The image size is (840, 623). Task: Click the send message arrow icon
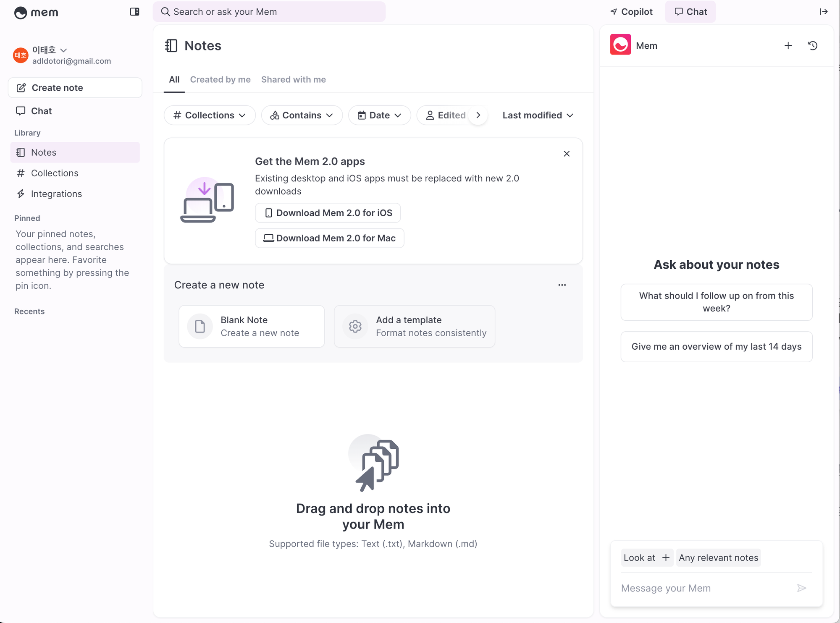point(802,588)
